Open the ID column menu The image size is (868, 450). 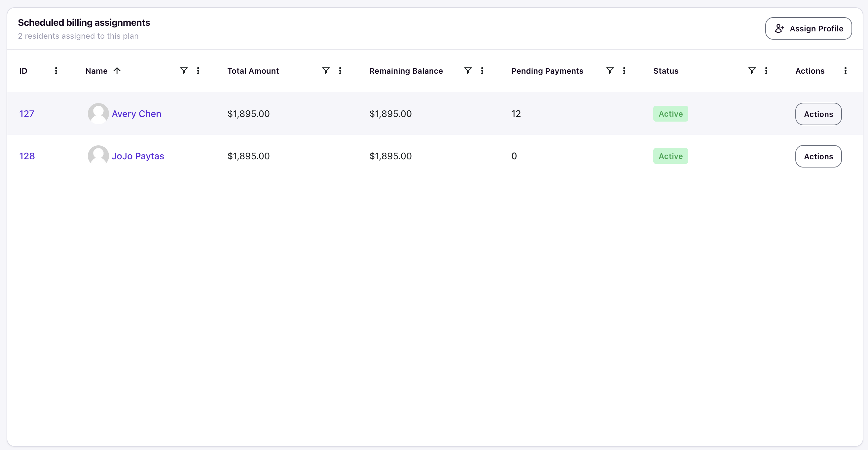pyautogui.click(x=56, y=71)
